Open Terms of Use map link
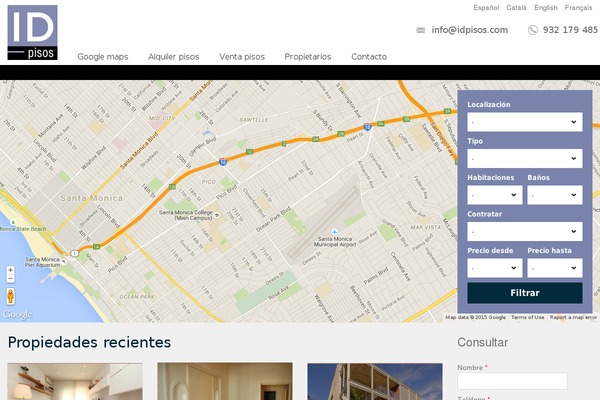The height and width of the screenshot is (400, 600). pyautogui.click(x=527, y=317)
